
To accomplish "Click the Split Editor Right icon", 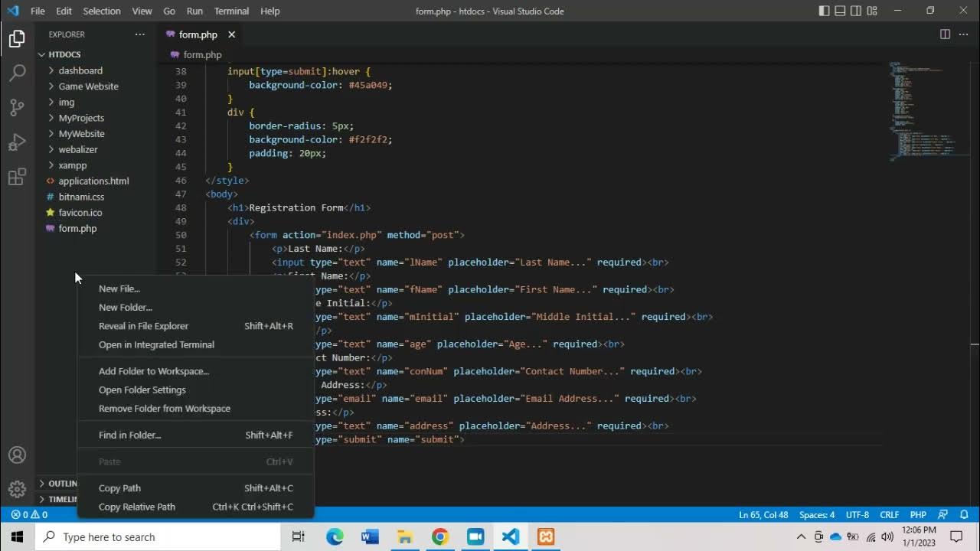I will click(x=945, y=34).
